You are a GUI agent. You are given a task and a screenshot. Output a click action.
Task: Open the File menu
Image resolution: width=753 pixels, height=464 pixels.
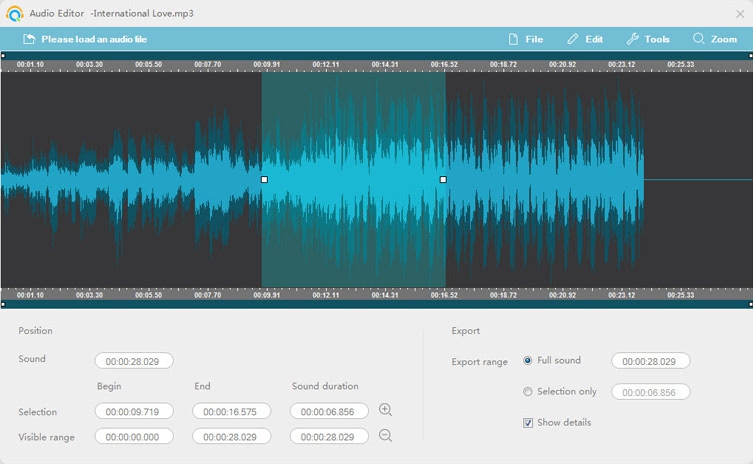click(x=526, y=39)
